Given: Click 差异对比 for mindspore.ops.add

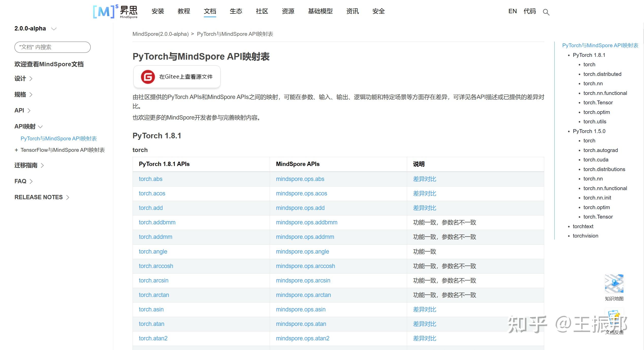Looking at the screenshot, I should tap(424, 208).
